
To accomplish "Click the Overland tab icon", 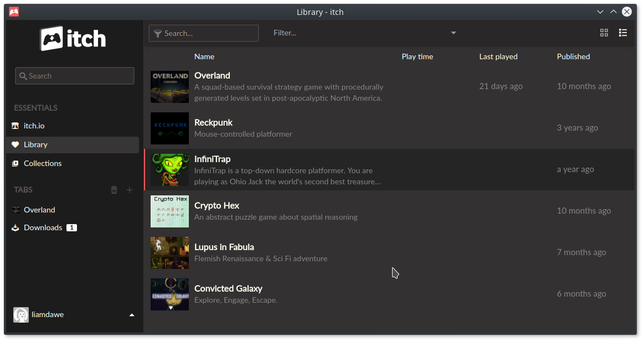I will click(16, 210).
